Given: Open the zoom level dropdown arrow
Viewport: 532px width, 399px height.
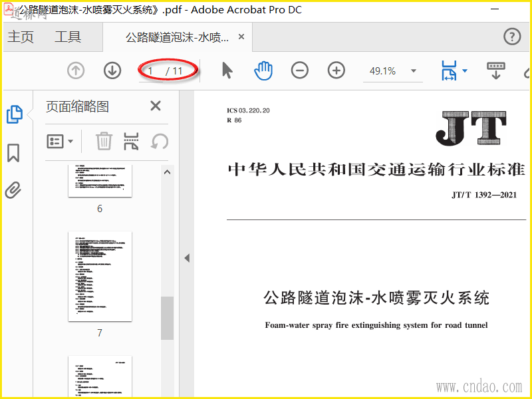Looking at the screenshot, I should tap(414, 71).
